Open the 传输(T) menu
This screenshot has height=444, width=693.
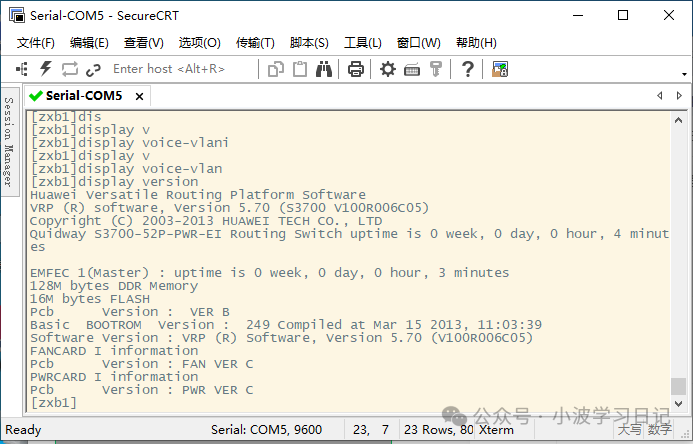coord(255,43)
